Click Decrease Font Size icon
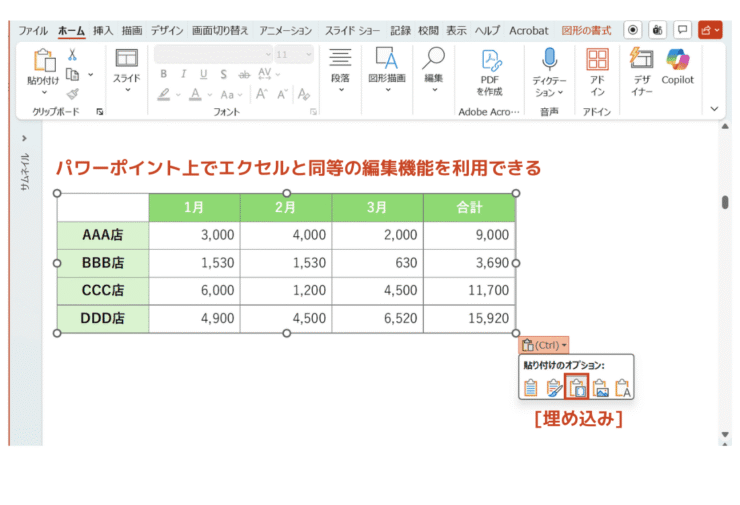The height and width of the screenshot is (505, 740). [x=282, y=94]
